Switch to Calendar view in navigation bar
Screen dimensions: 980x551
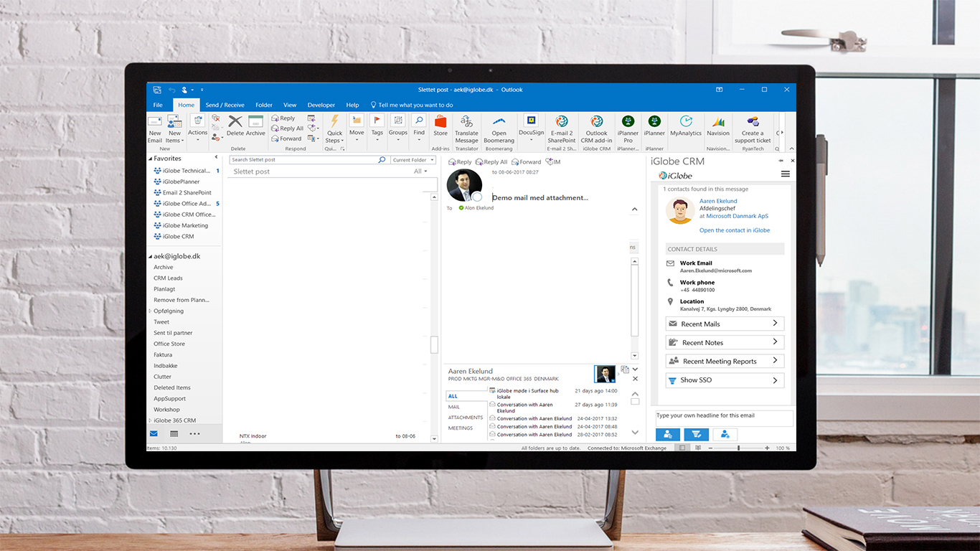[174, 433]
